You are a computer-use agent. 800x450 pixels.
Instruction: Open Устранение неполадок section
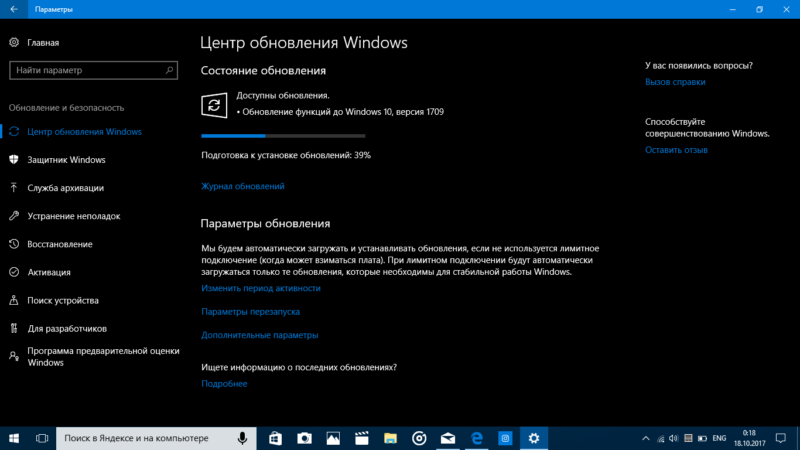pyautogui.click(x=73, y=216)
